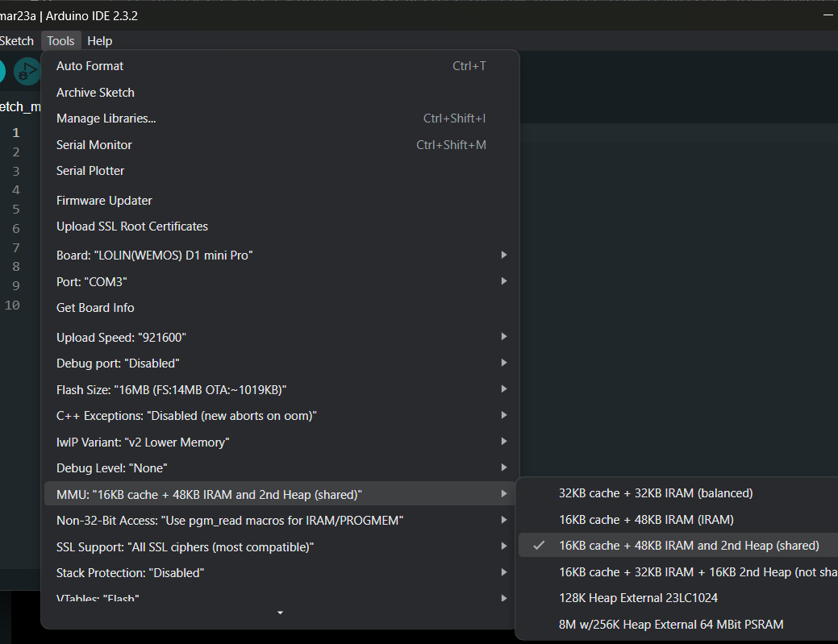Select 8M w/256K Heap External 64 MBit PSRAM
This screenshot has width=838, height=644.
(677, 624)
